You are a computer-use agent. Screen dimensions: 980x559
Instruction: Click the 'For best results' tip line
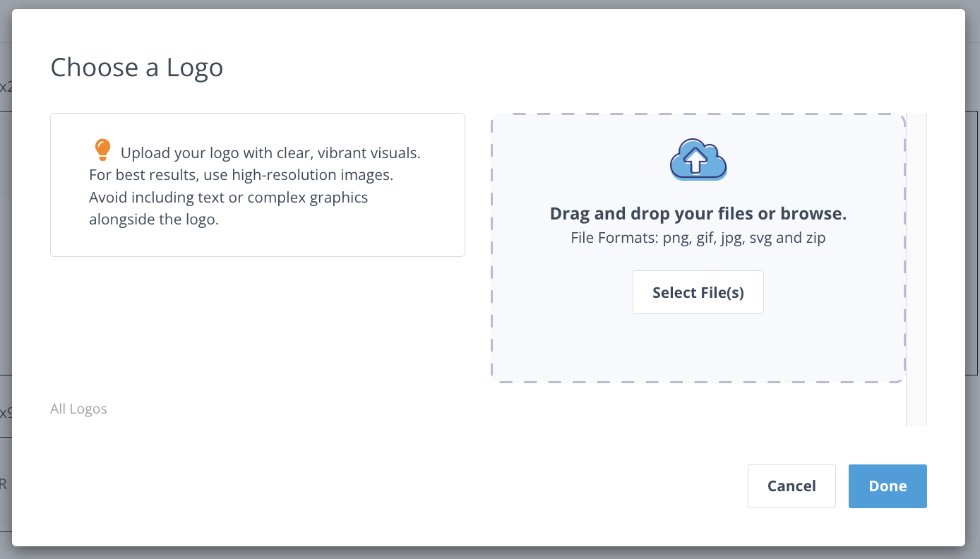(241, 175)
